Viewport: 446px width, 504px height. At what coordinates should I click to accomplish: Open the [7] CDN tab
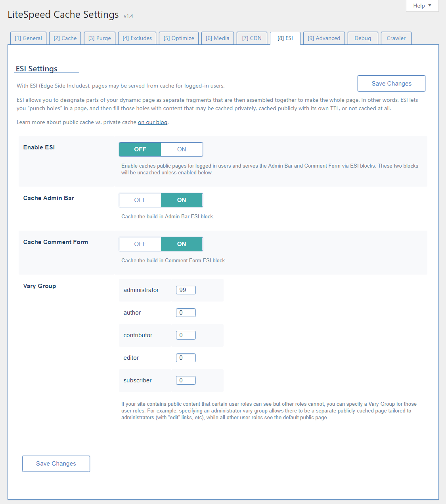point(252,38)
